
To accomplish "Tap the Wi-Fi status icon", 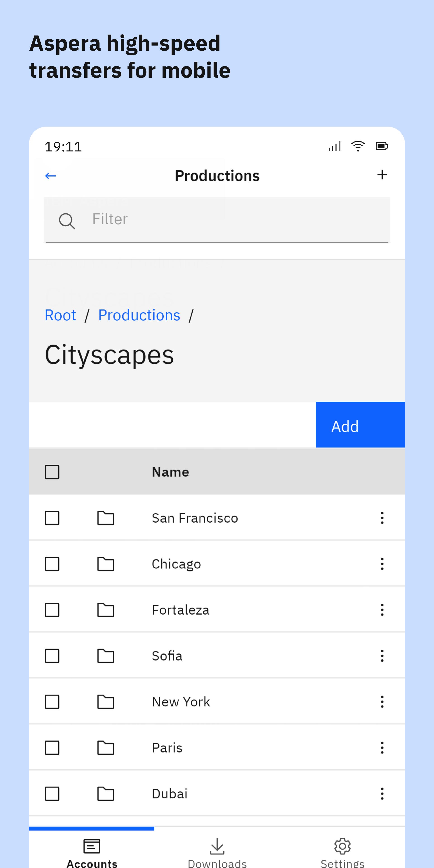I will pyautogui.click(x=358, y=146).
